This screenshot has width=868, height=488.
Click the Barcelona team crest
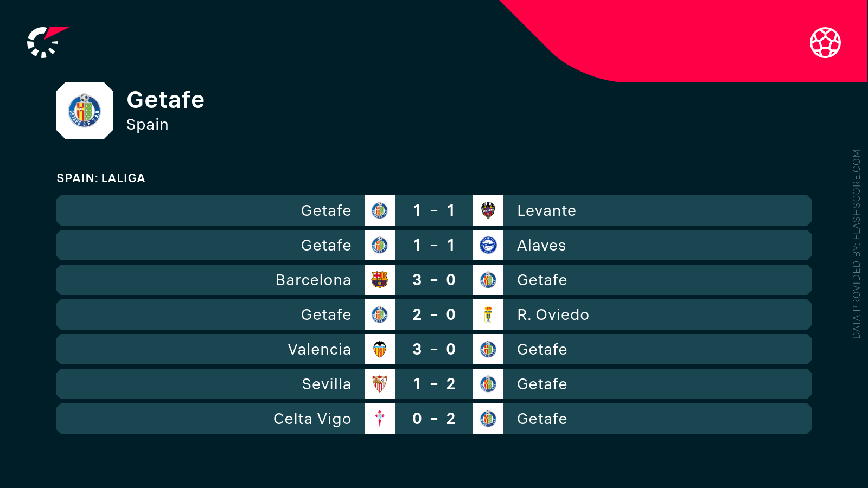pos(380,280)
